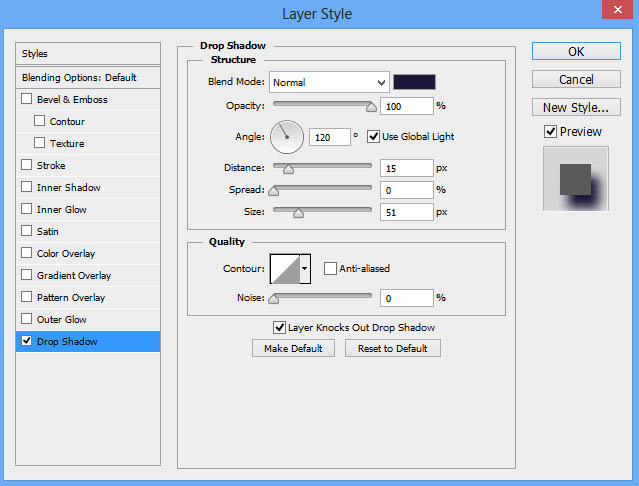Uncheck Layer Knocks Out Drop Shadow
Image resolution: width=639 pixels, height=486 pixels.
click(x=279, y=327)
